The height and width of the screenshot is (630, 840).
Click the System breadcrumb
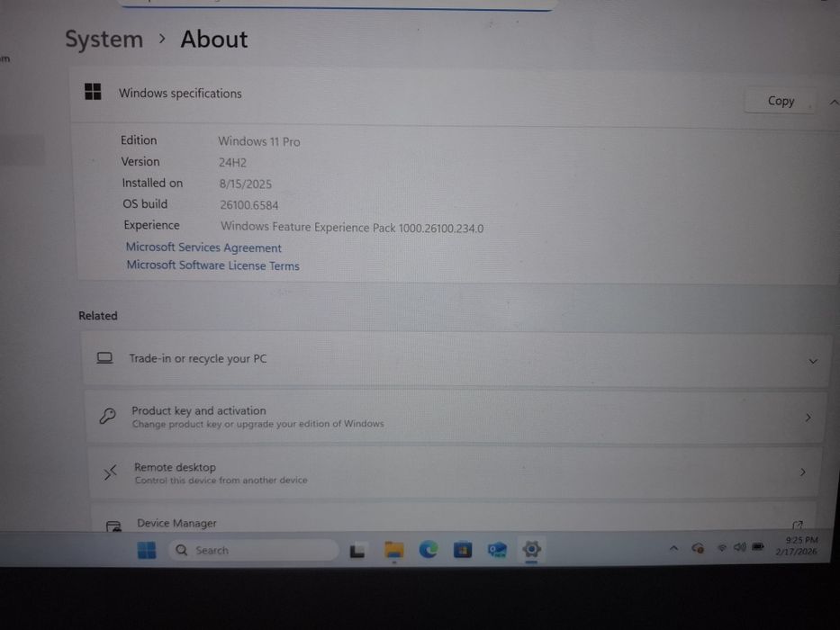(x=104, y=40)
